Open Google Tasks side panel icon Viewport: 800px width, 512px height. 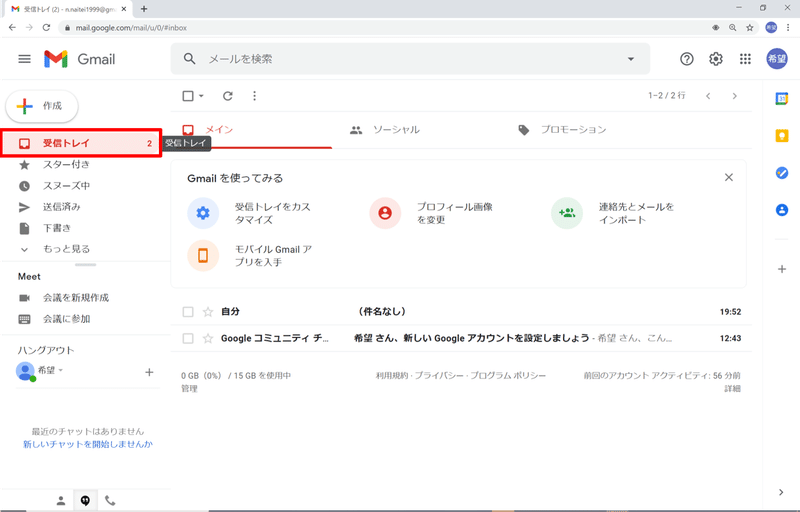782,173
